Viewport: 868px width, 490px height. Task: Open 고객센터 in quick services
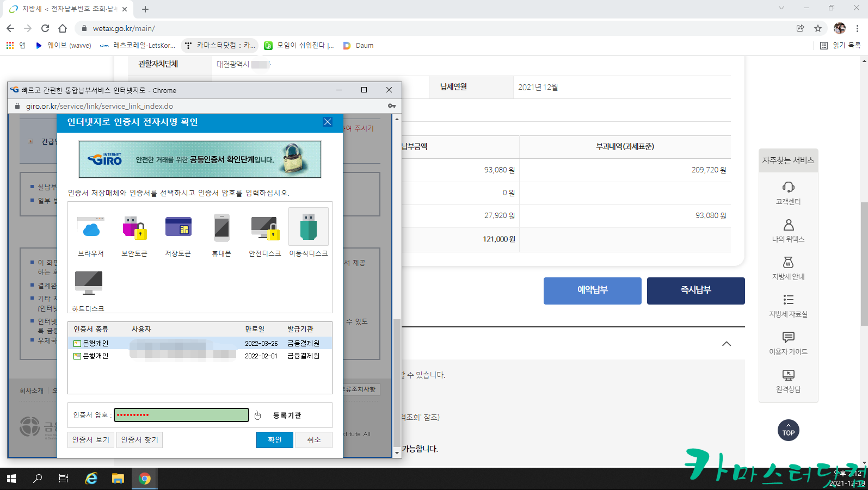click(788, 193)
